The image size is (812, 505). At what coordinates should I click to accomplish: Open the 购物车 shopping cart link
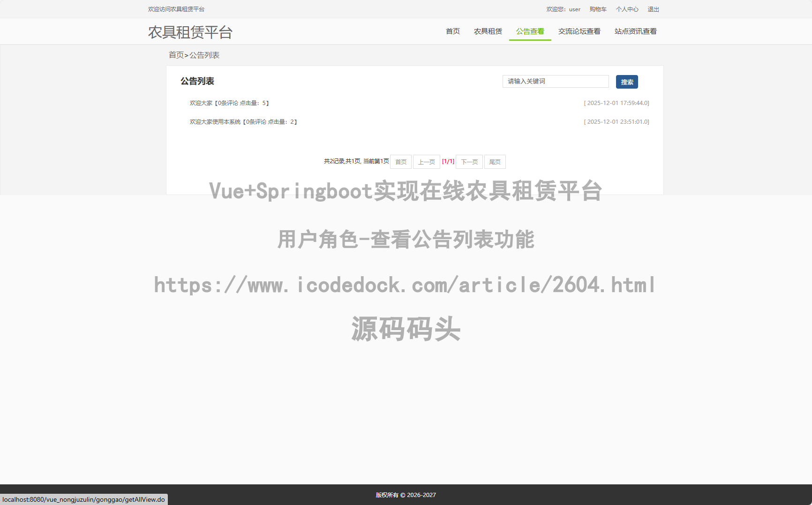coord(598,9)
